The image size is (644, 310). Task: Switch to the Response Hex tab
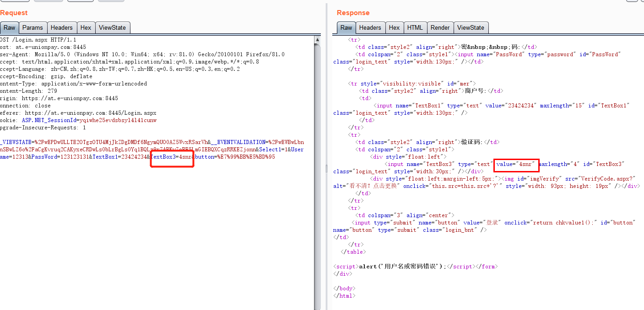[x=394, y=27]
